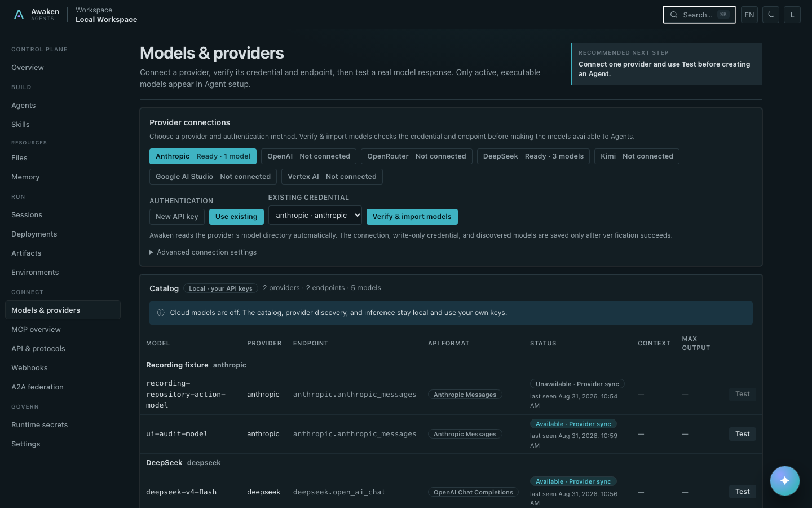Open Environments in sidebar
This screenshot has width=812, height=508.
coord(63,273)
